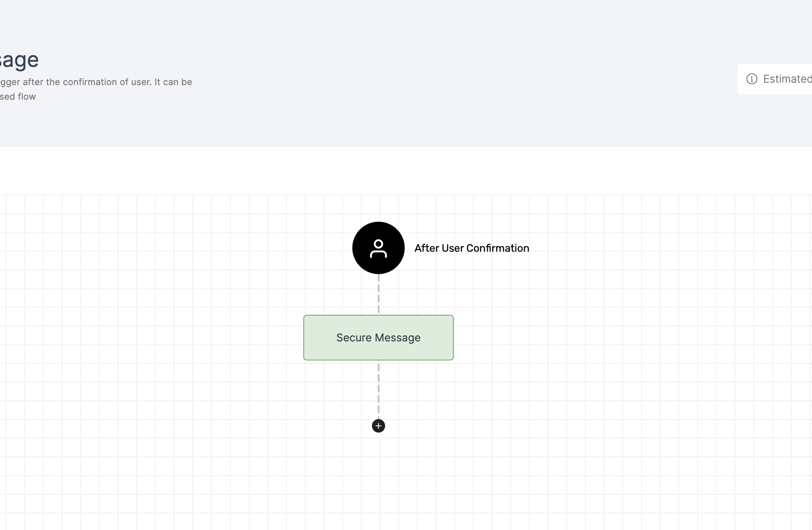Click the After User Confirmation label
Viewport: 812px width, 530px height.
click(472, 248)
